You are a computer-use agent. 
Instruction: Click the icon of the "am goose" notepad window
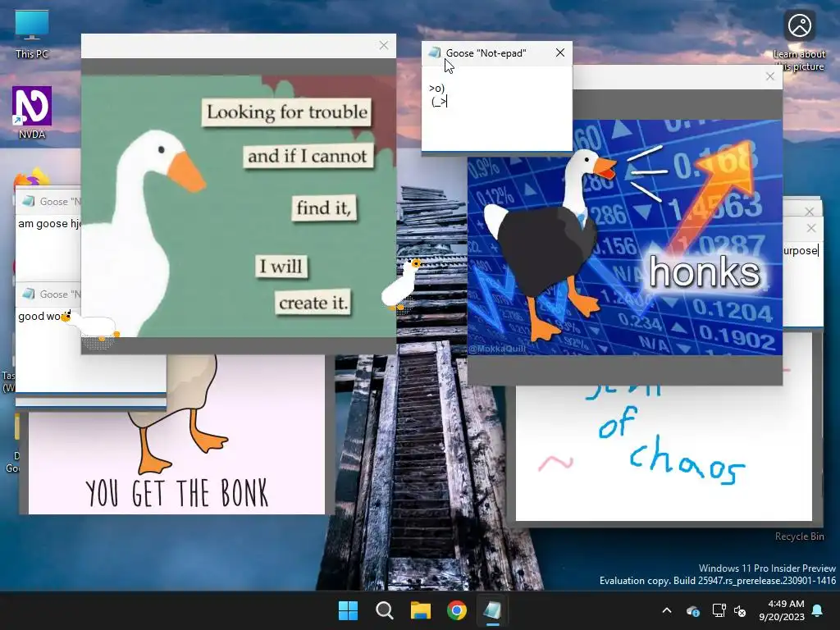(x=29, y=202)
